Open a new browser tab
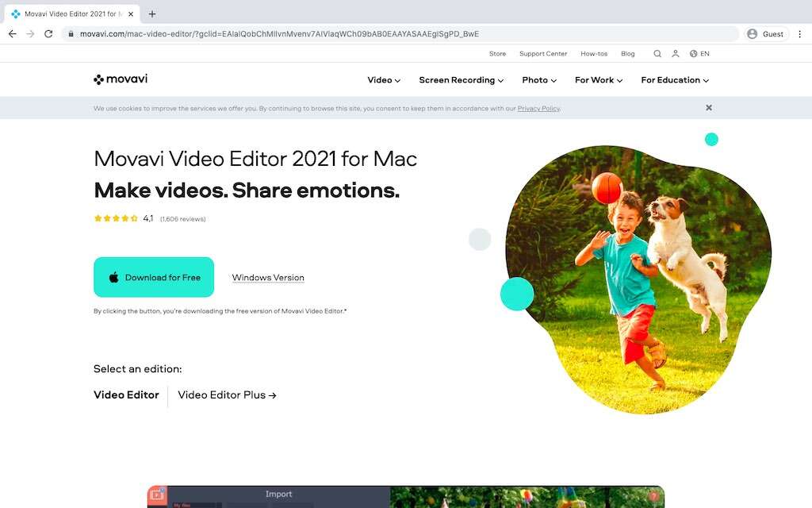Image resolution: width=812 pixels, height=508 pixels. point(152,13)
